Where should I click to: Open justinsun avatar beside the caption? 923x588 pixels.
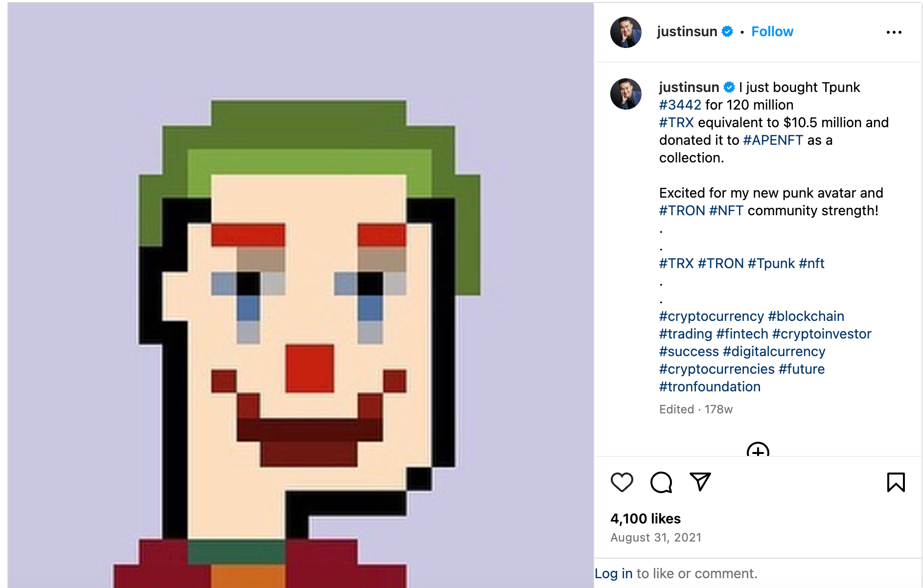[625, 94]
